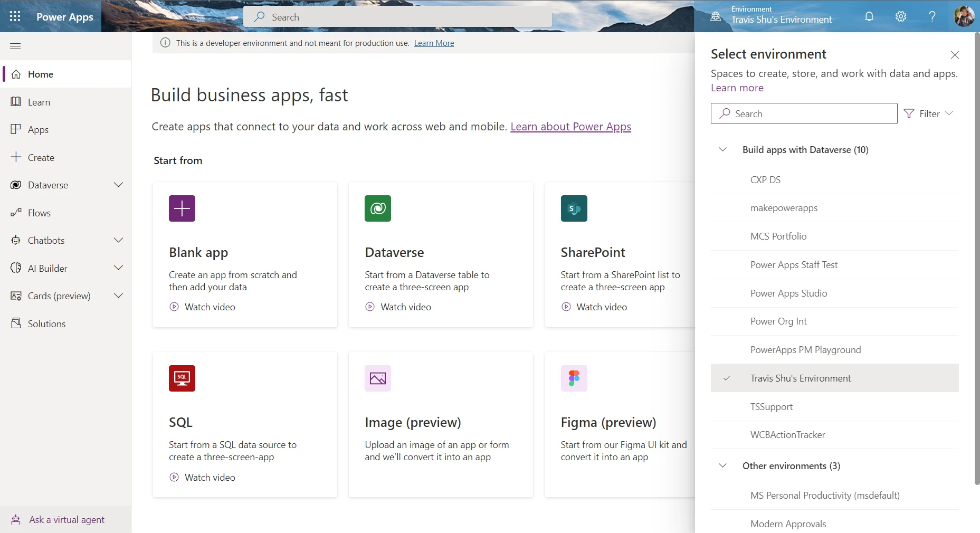The height and width of the screenshot is (533, 980).
Task: Expand the Dataverse sidebar menu
Action: [118, 185]
